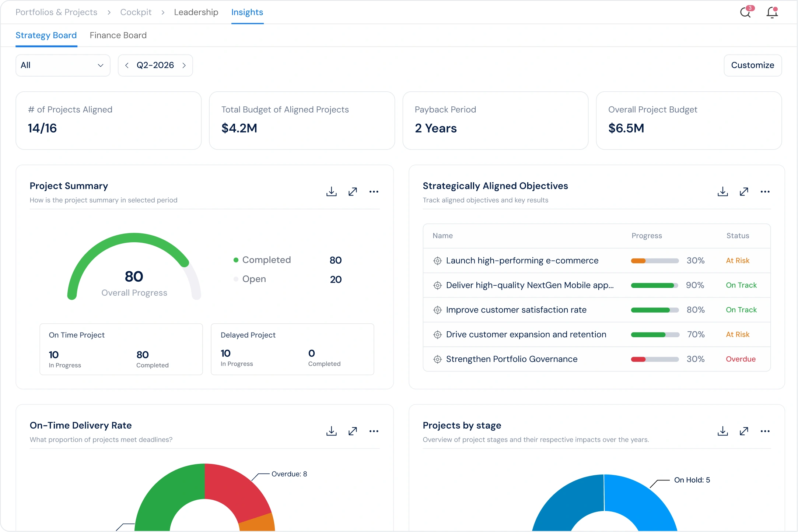Image resolution: width=798 pixels, height=532 pixels.
Task: Switch to the Strategy Board tab
Action: coord(46,35)
